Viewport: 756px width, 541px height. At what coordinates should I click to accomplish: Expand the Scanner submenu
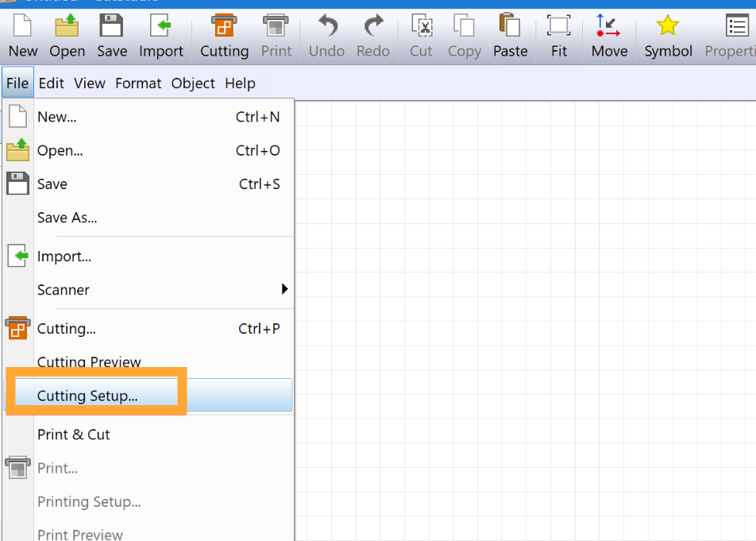[x=148, y=290]
